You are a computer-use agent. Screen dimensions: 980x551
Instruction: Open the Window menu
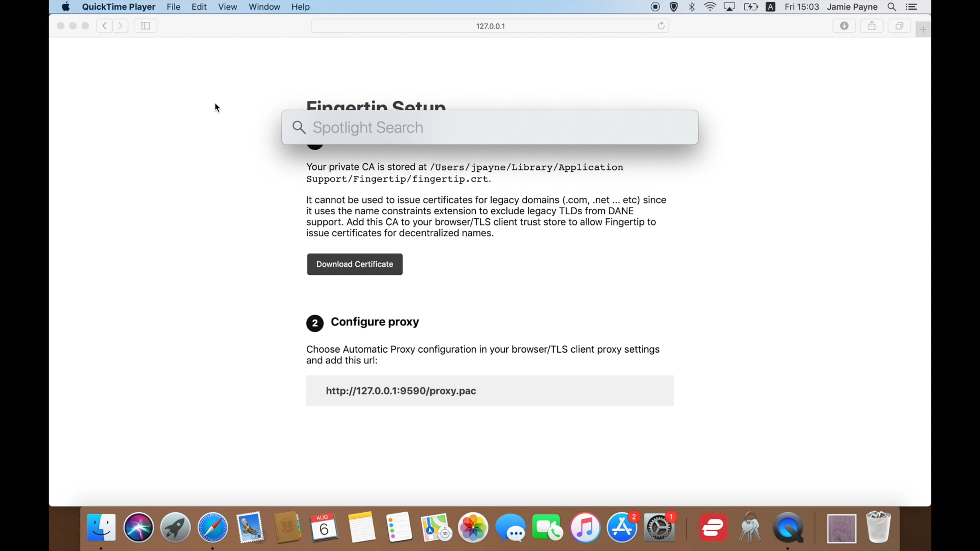[x=264, y=7]
